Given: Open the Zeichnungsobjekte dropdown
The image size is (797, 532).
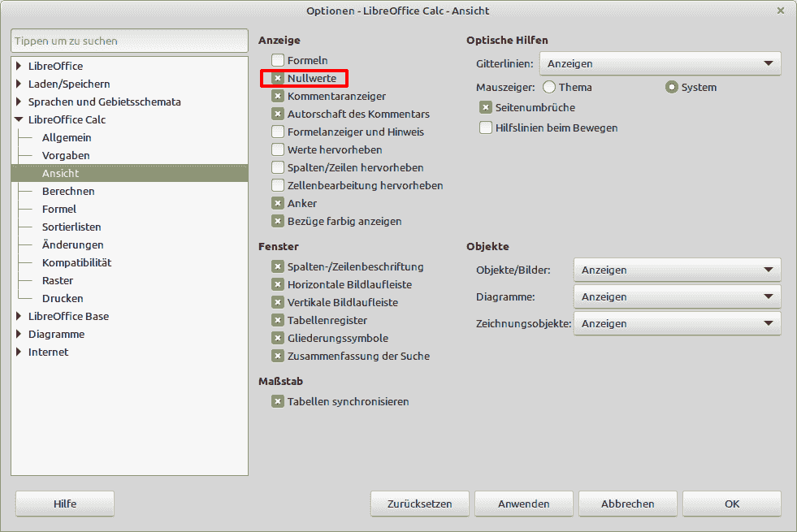Looking at the screenshot, I should 677,324.
